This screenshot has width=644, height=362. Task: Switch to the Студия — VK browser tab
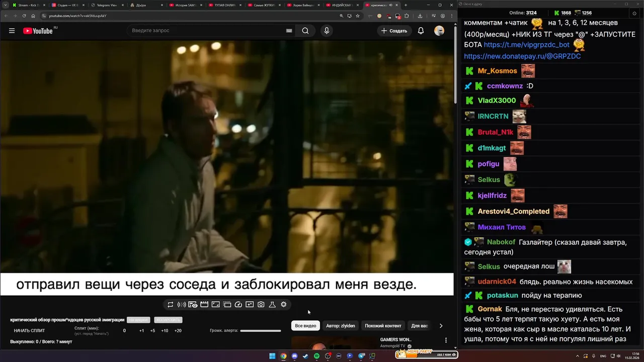click(67, 5)
